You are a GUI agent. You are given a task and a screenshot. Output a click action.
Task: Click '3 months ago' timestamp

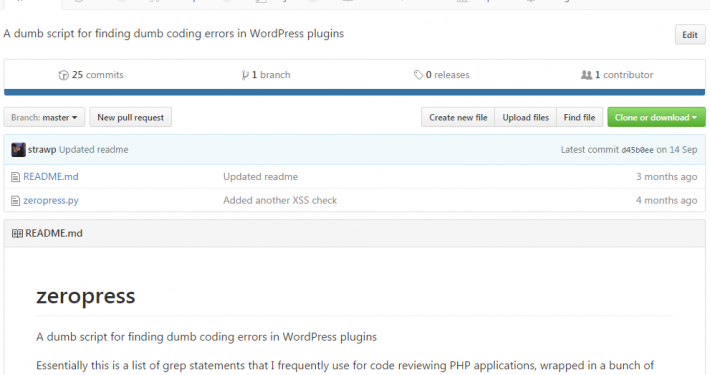667,177
